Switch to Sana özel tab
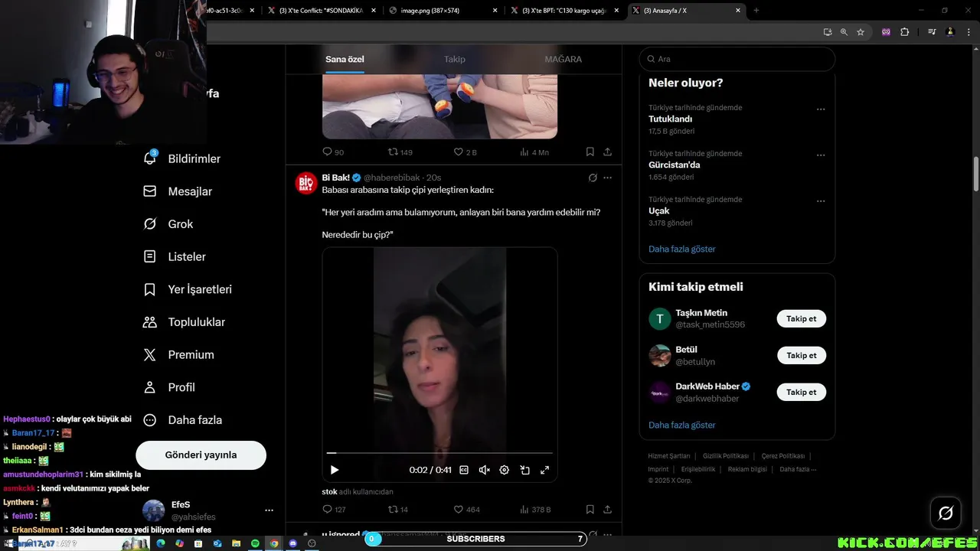This screenshot has height=551, width=980. [x=345, y=59]
